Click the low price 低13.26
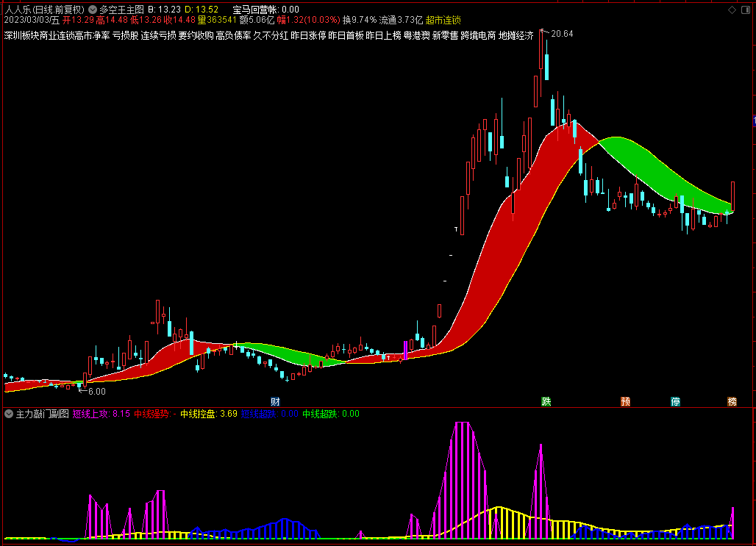The image size is (756, 546). (x=146, y=21)
